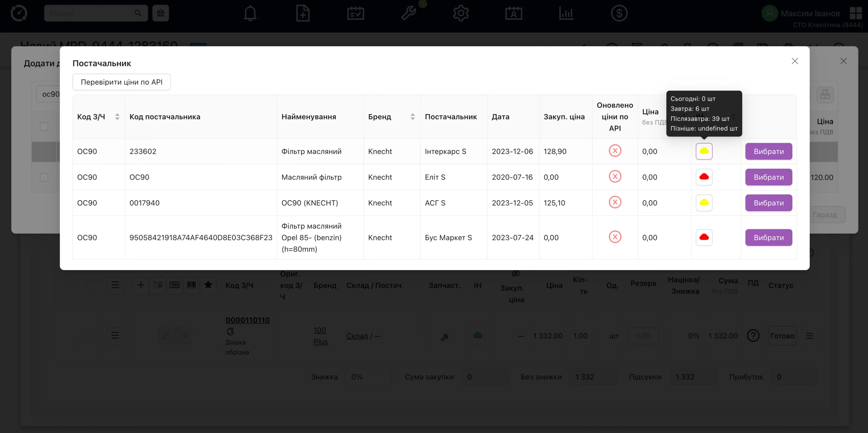Image resolution: width=868 pixels, height=433 pixels.
Task: Sort by Код З/Ч column arrows
Action: coord(117,117)
